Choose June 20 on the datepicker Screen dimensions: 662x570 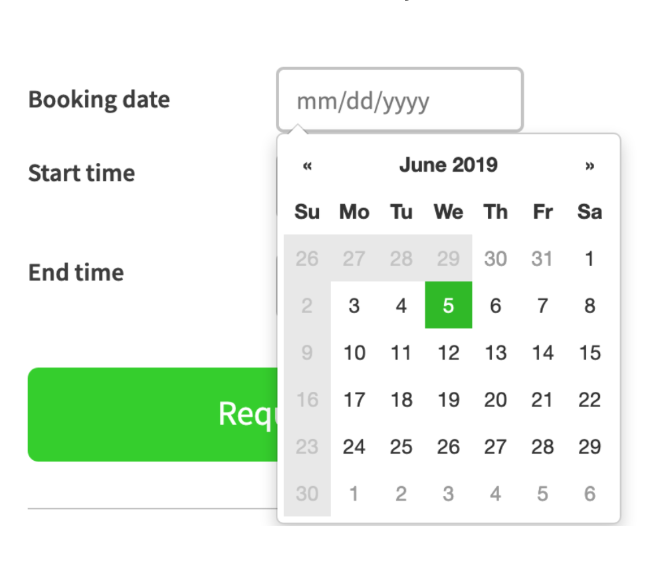[495, 400]
